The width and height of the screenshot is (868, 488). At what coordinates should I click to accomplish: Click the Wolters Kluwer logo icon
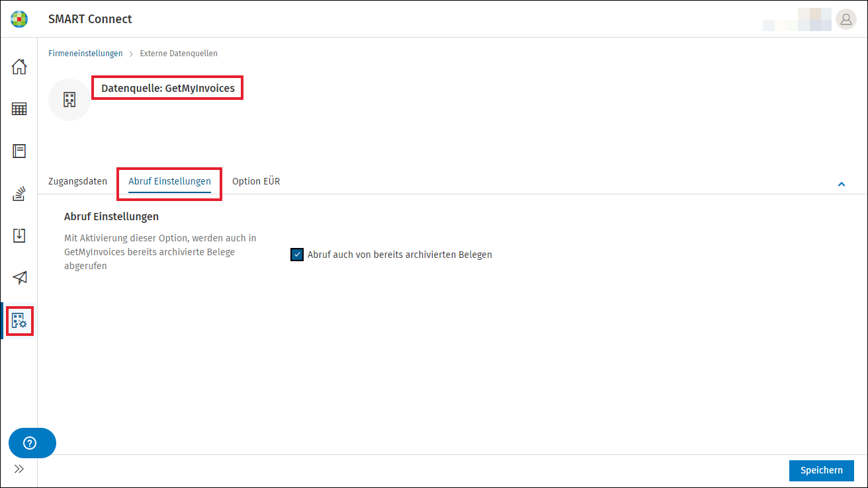click(x=19, y=19)
